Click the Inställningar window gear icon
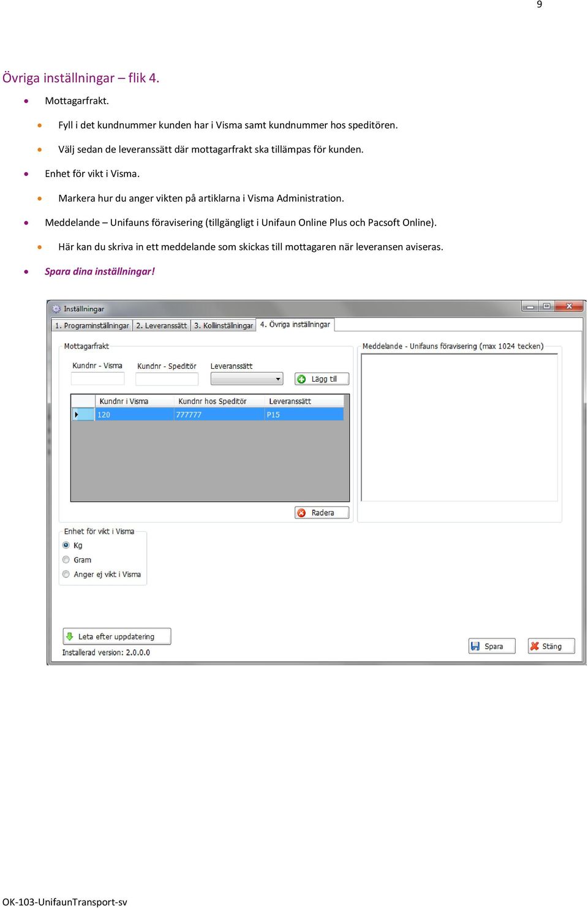This screenshot has width=588, height=908. pyautogui.click(x=56, y=309)
